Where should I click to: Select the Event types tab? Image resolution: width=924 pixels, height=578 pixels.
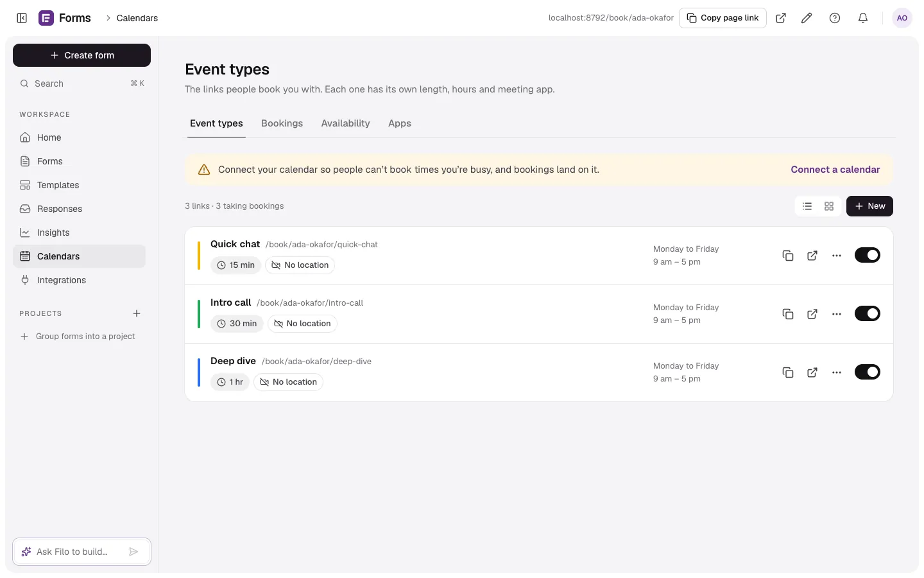[216, 123]
